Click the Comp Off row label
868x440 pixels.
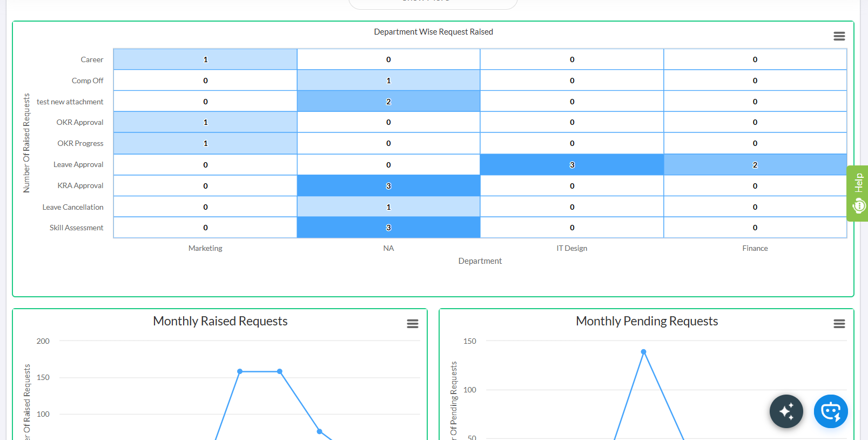(x=88, y=81)
